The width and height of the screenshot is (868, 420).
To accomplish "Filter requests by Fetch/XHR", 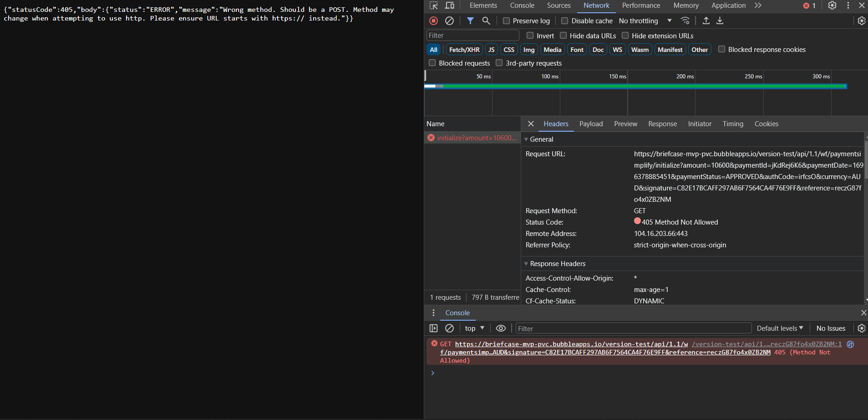I will point(464,50).
